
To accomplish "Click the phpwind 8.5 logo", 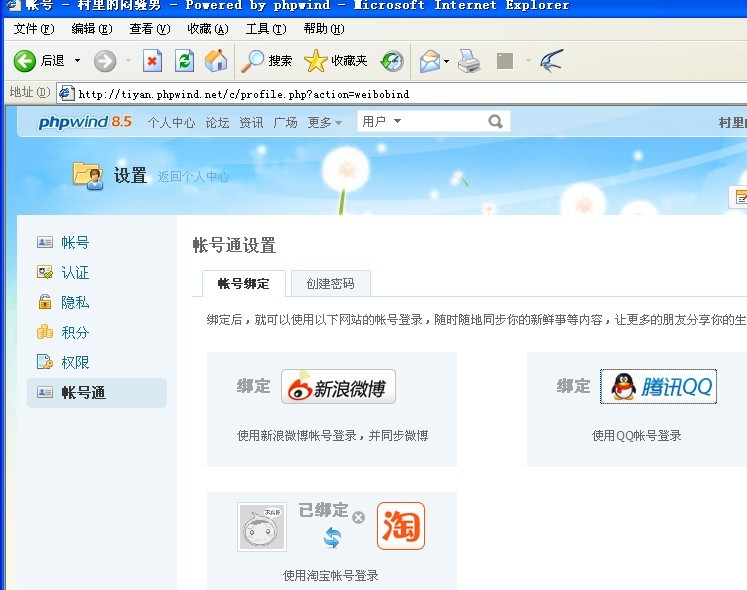I will [85, 122].
